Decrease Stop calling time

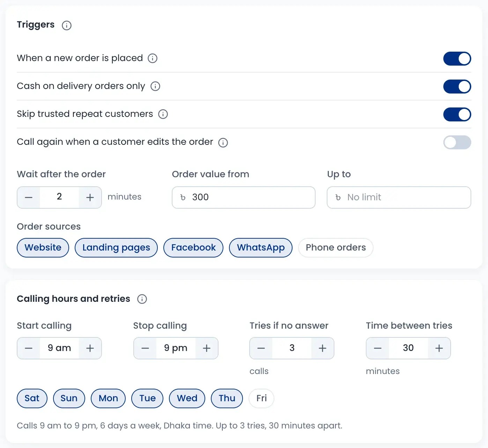point(145,348)
